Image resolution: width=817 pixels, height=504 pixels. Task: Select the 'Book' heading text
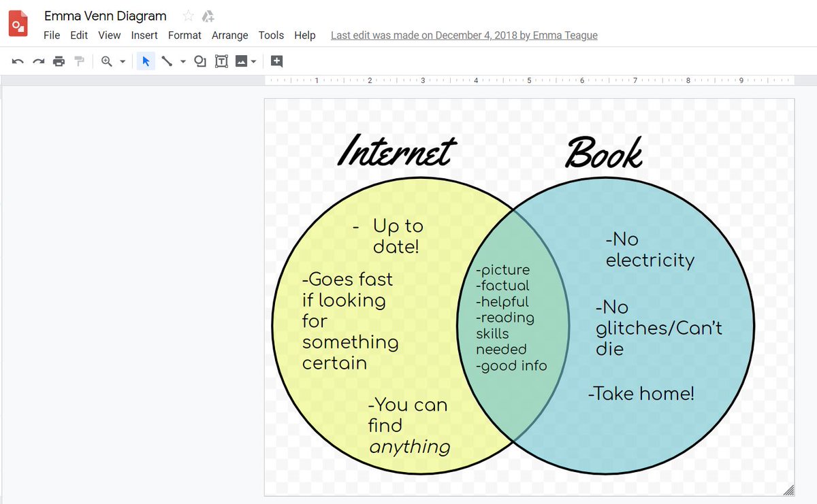(604, 152)
